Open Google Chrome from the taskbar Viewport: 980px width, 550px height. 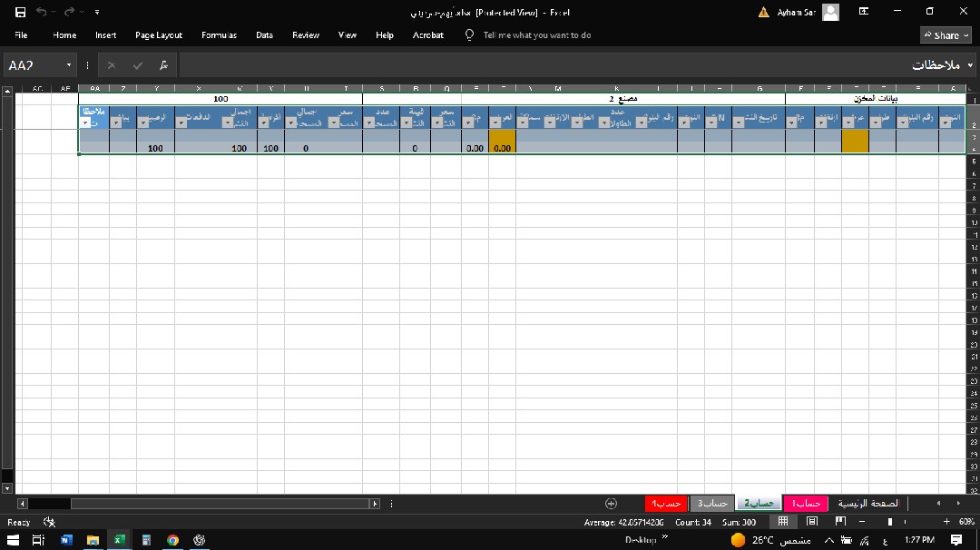[x=172, y=540]
